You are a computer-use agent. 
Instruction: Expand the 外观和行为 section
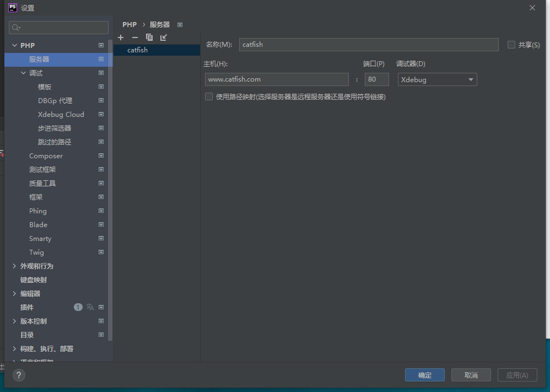point(14,266)
